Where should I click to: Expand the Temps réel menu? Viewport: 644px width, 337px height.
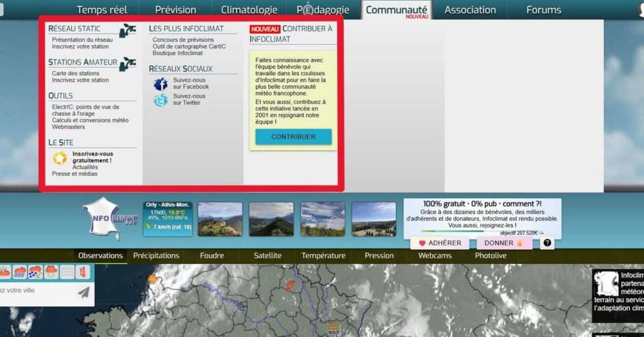102,10
